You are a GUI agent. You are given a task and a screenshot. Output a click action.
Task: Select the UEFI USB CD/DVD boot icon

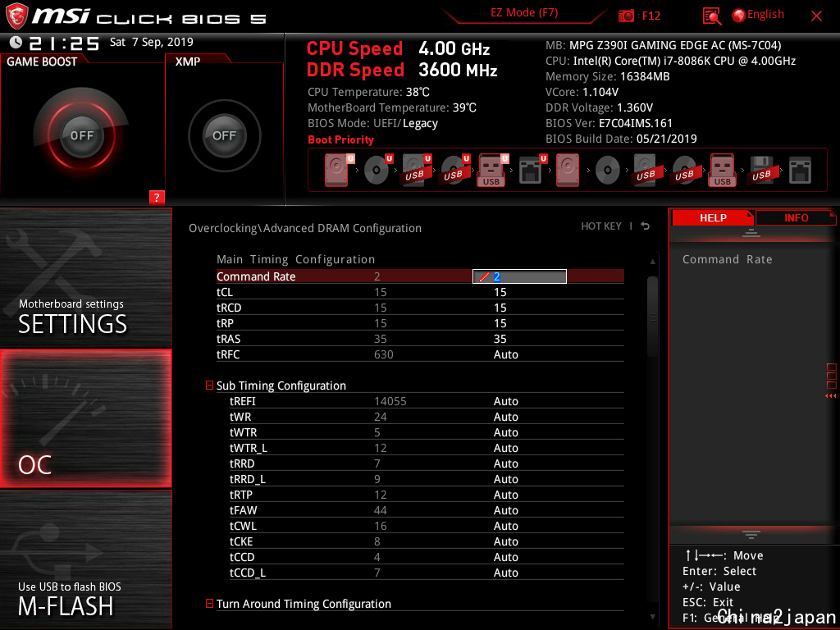coord(454,171)
